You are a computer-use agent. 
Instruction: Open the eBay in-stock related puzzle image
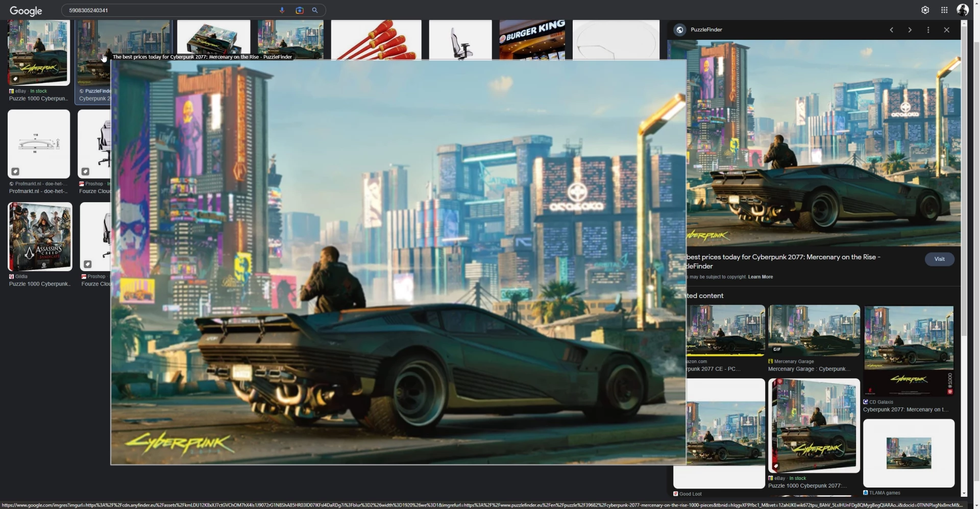[x=814, y=426]
